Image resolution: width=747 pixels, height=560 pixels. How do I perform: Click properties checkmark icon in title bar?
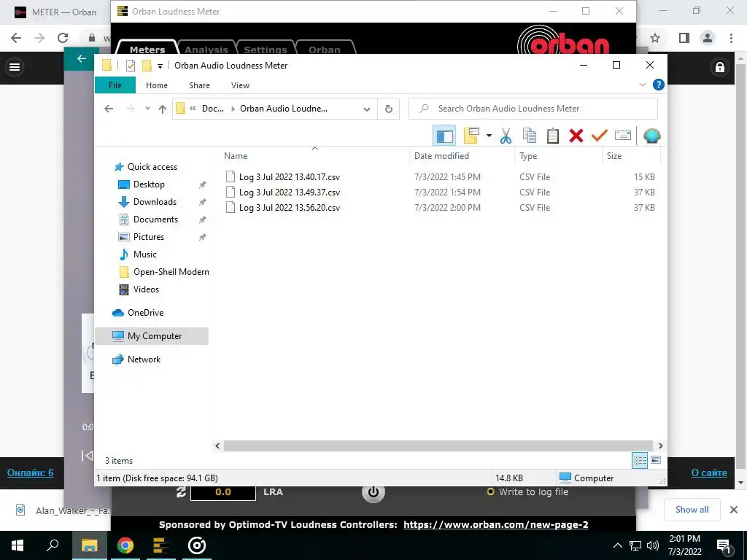tap(130, 66)
